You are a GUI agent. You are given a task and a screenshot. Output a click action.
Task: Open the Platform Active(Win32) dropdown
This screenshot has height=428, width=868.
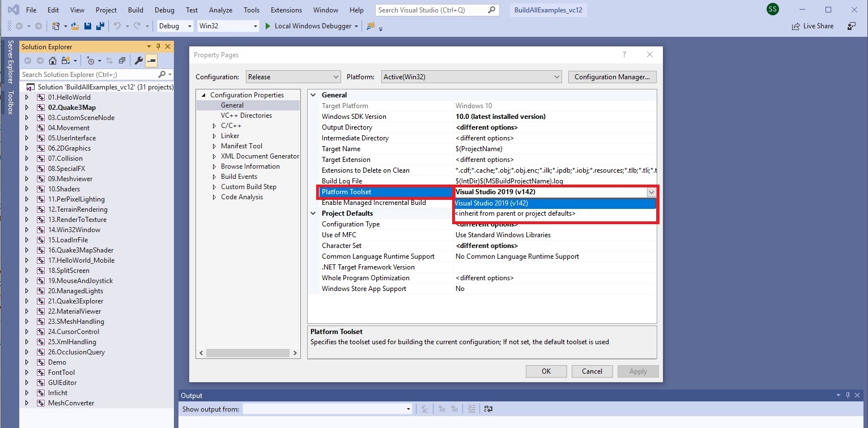tap(471, 77)
